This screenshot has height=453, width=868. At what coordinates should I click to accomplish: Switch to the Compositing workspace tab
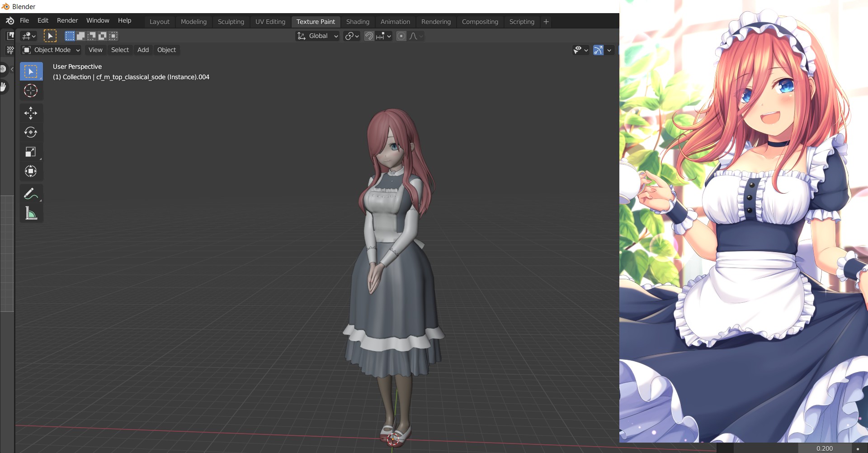point(480,22)
